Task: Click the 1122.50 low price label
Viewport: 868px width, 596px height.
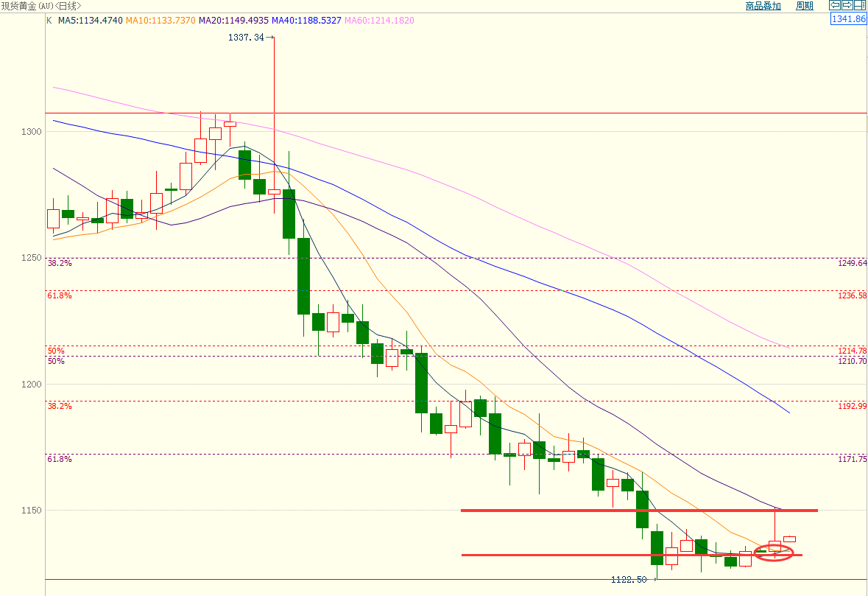Action: pos(628,580)
